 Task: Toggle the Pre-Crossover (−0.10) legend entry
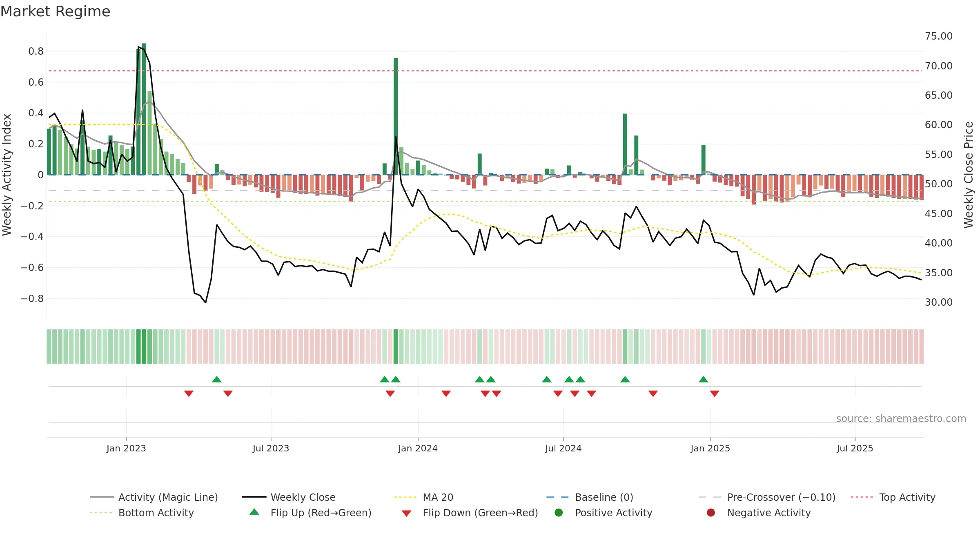pyautogui.click(x=767, y=497)
